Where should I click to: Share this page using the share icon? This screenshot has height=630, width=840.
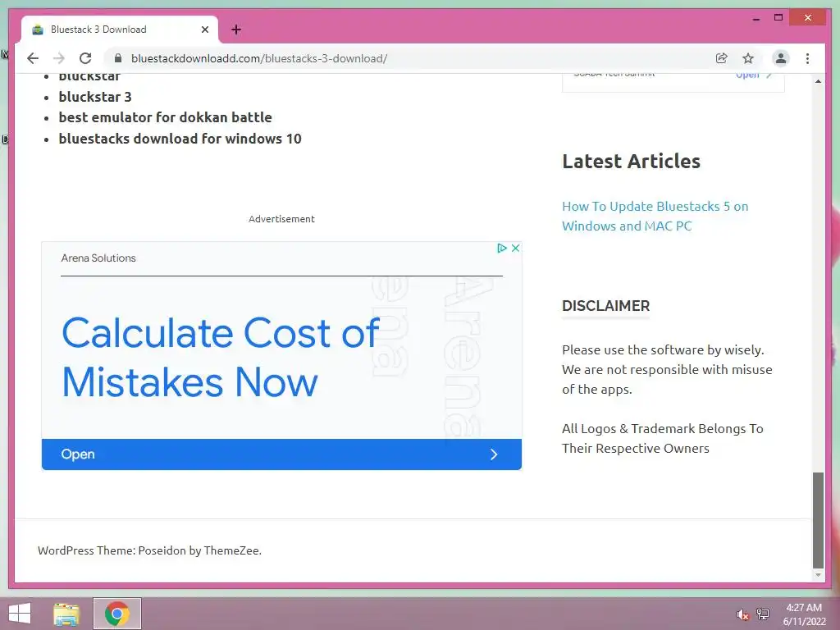coord(722,58)
